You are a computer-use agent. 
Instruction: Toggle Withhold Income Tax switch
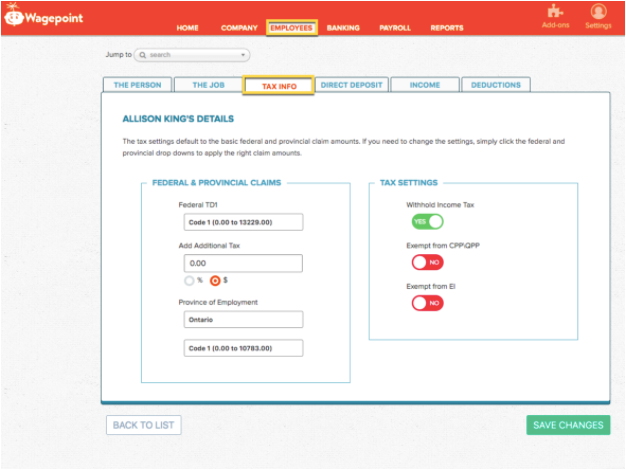coord(428,222)
